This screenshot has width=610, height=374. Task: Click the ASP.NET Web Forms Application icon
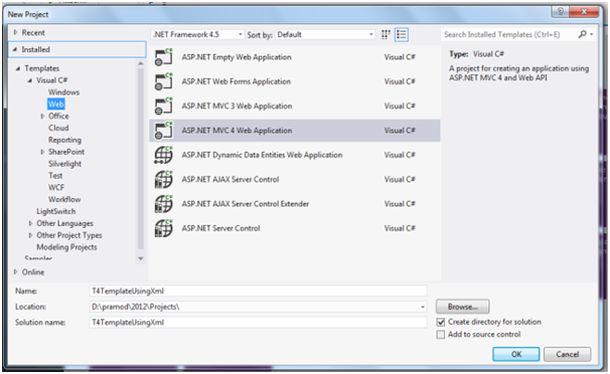(164, 82)
